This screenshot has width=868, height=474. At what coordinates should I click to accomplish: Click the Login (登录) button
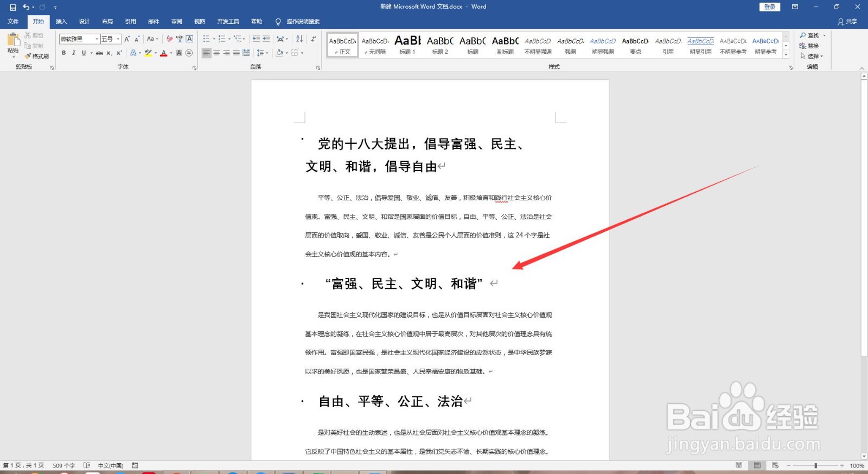[769, 7]
